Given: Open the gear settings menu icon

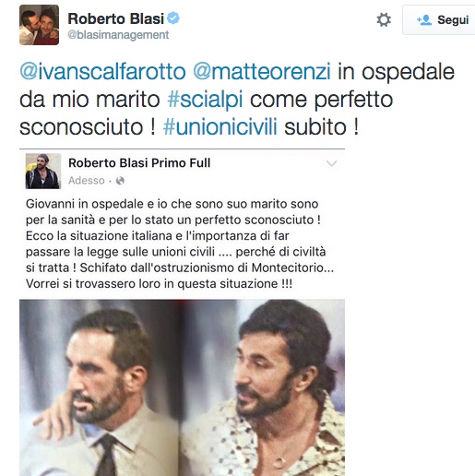Looking at the screenshot, I should pos(384,19).
